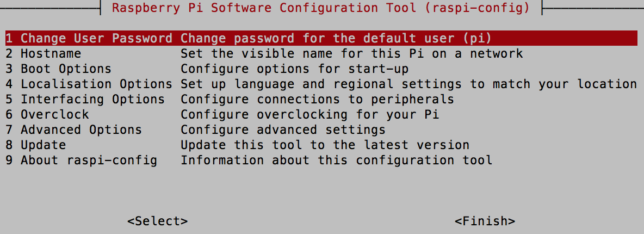Open Boot Options menu entry
Screen dimensions: 644x234
coord(321,69)
